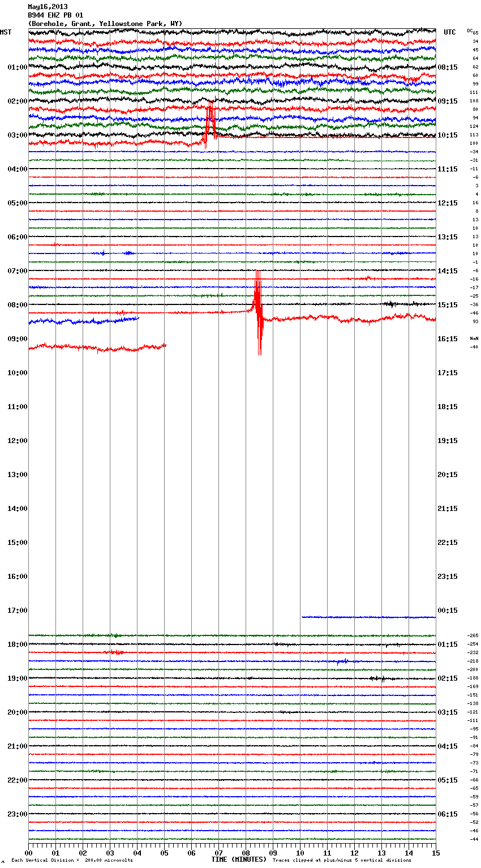Click the "NaN" DC offset value

(x=474, y=338)
